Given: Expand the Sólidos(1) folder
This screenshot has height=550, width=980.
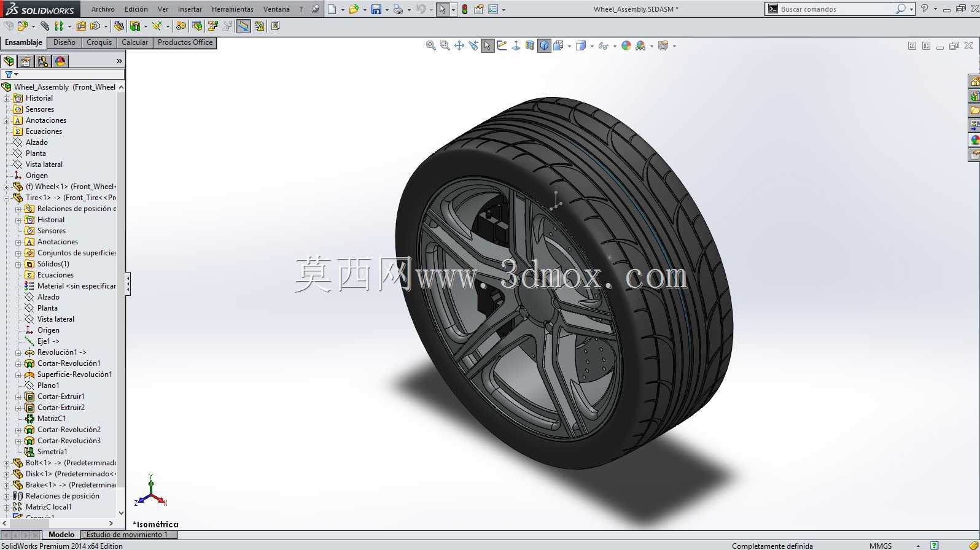Looking at the screenshot, I should tap(18, 264).
